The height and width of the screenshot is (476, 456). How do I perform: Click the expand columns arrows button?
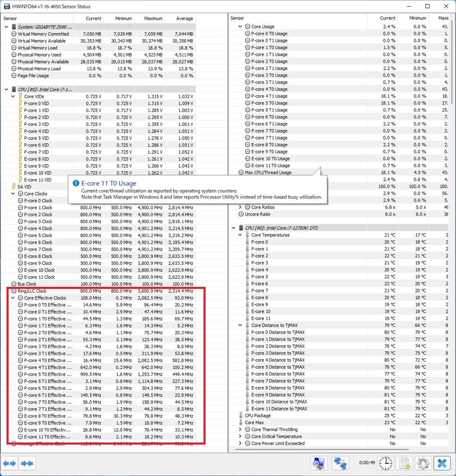click(9, 463)
